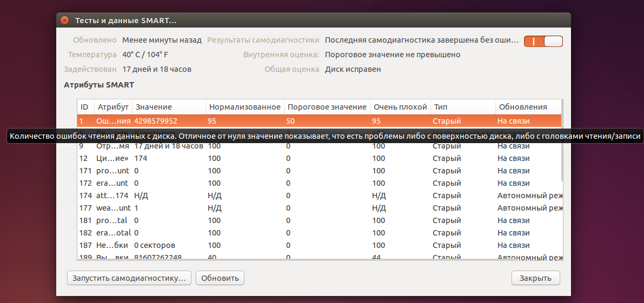This screenshot has height=303, width=644.
Task: Sort by the Тип column header
Action: point(462,107)
